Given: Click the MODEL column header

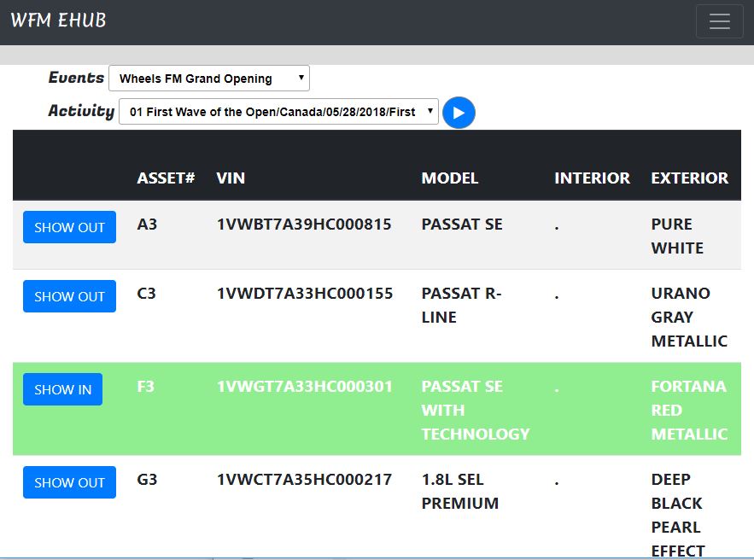Looking at the screenshot, I should [x=450, y=178].
